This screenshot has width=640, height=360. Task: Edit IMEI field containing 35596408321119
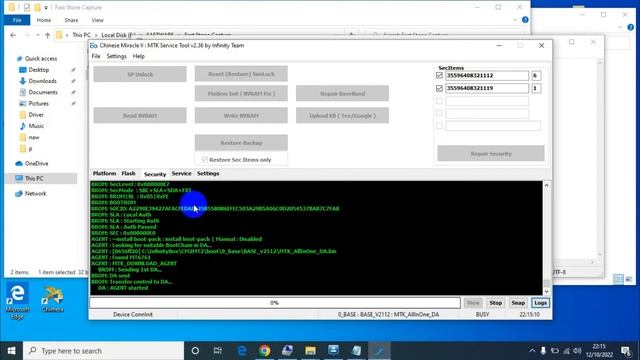click(487, 88)
